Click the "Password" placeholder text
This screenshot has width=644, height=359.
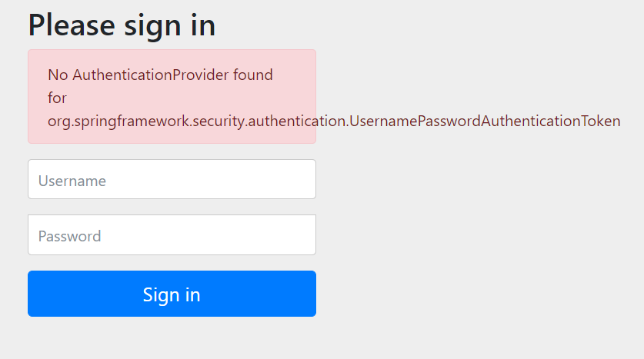click(69, 236)
